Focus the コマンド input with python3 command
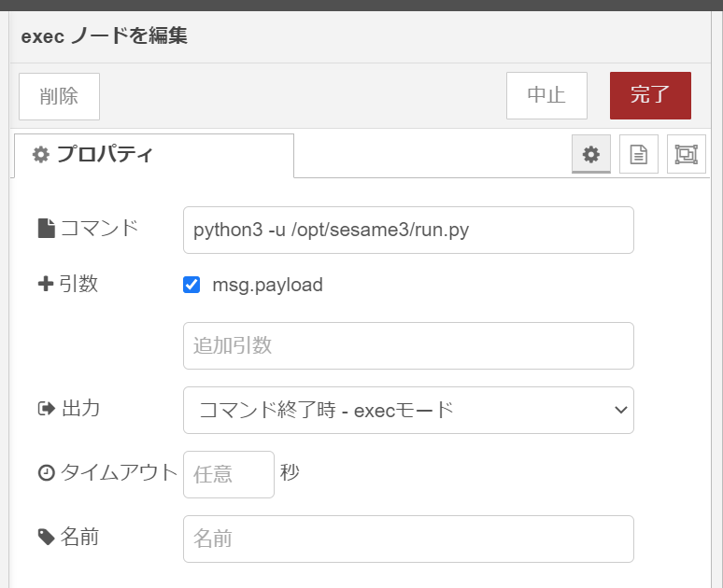The height and width of the screenshot is (588, 723). pyautogui.click(x=408, y=230)
